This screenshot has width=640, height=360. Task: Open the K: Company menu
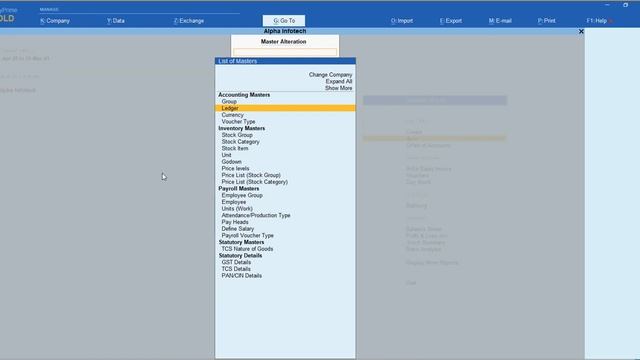55,21
